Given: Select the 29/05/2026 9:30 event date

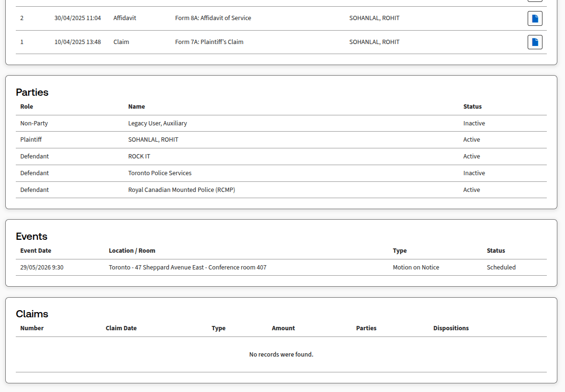Looking at the screenshot, I should click(x=42, y=268).
